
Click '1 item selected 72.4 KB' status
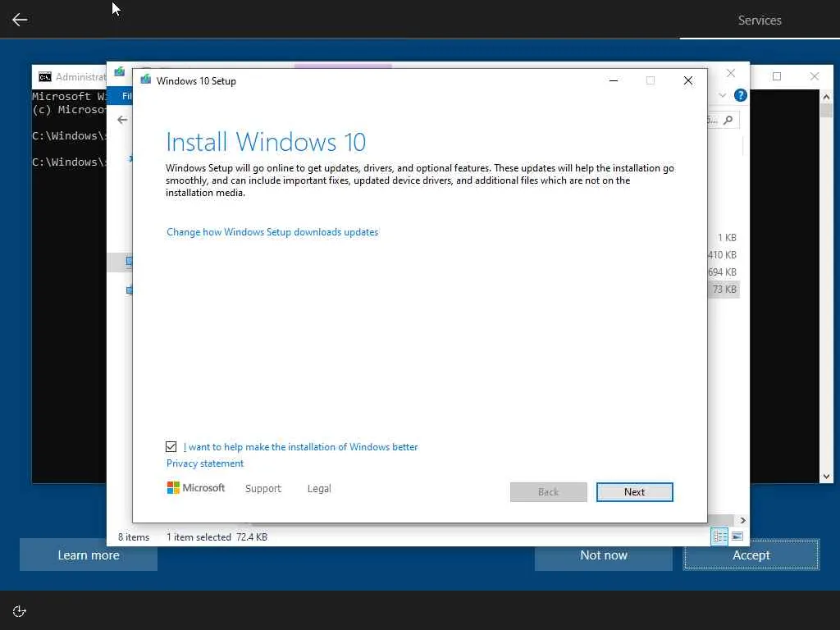pos(217,536)
